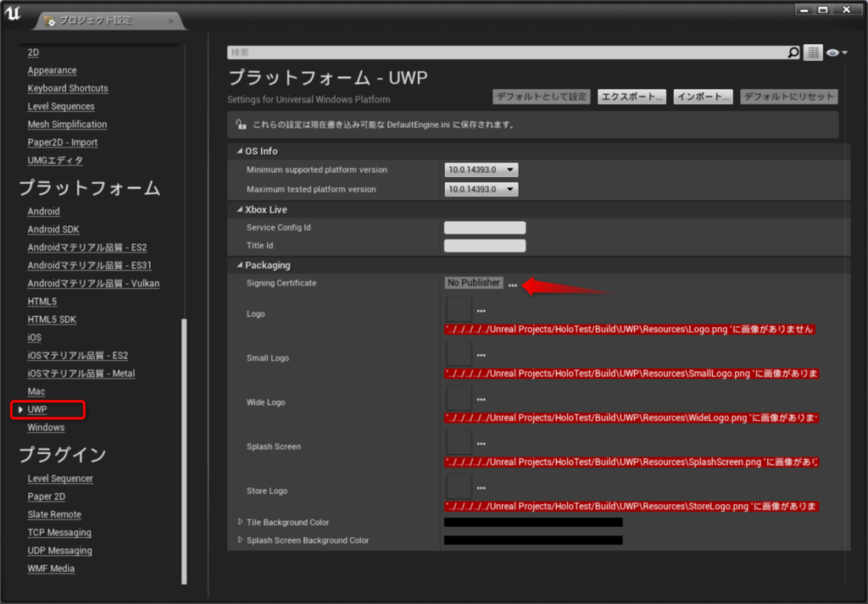Open UMGエディタ settings
This screenshot has height=604, width=868.
click(x=55, y=160)
